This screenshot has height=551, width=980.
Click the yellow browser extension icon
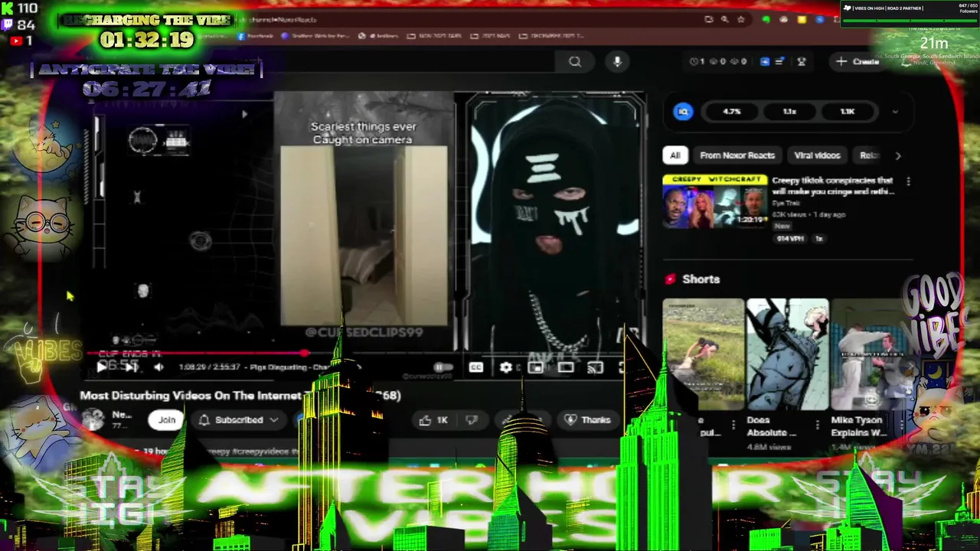point(801,19)
